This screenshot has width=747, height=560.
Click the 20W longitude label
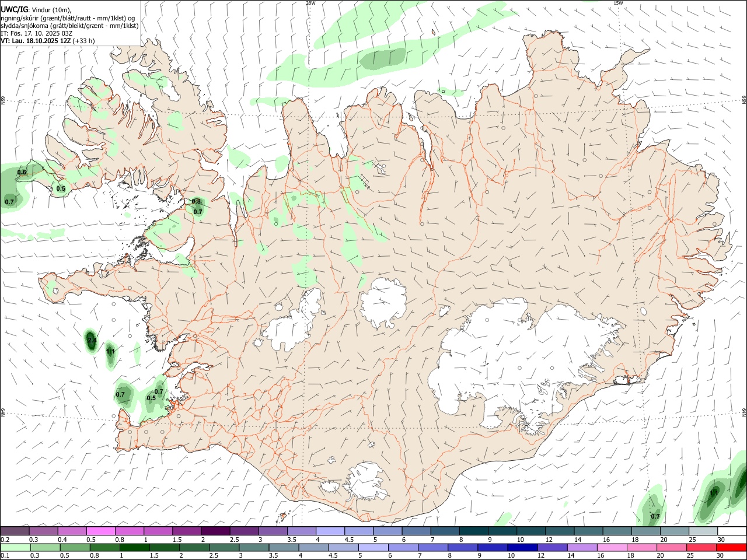pos(310,3)
